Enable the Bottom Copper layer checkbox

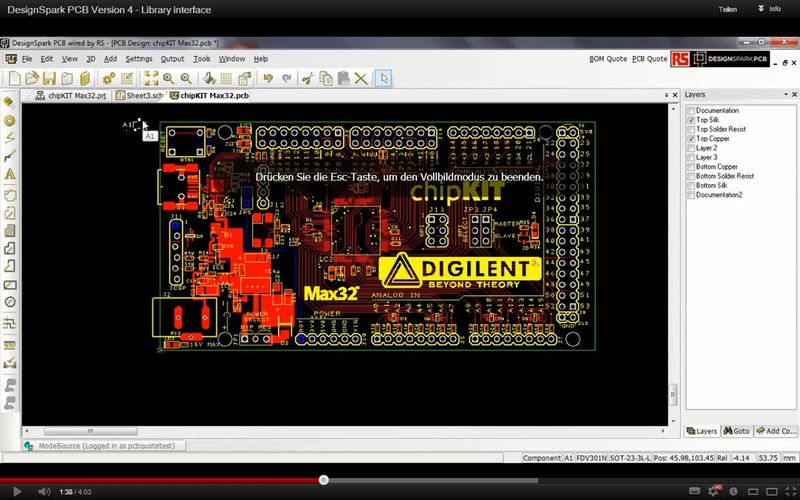click(691, 167)
